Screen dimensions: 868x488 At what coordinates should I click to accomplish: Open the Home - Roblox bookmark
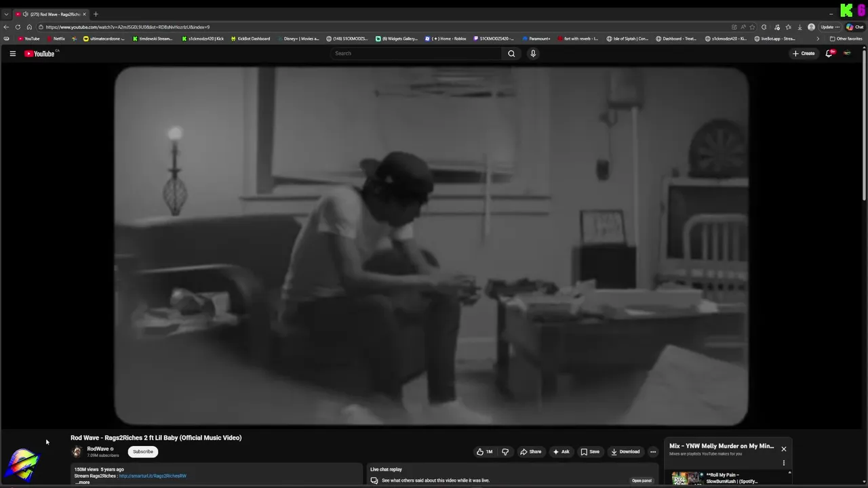[446, 39]
